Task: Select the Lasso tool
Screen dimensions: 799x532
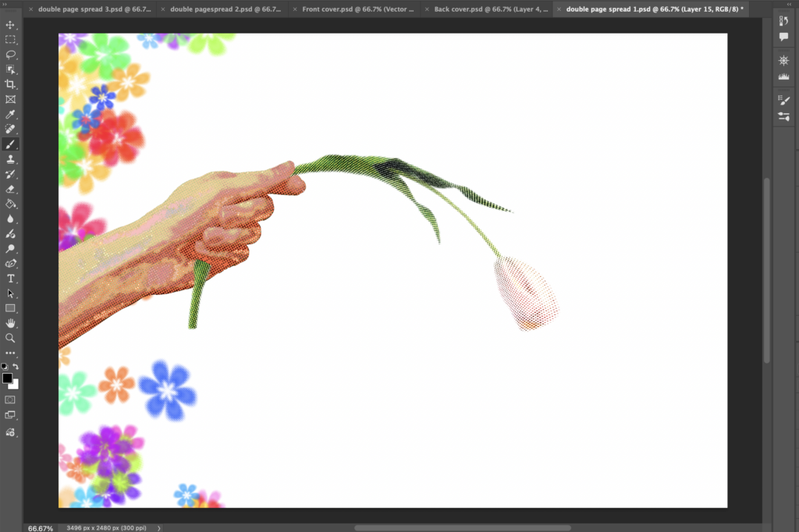Action: 11,55
